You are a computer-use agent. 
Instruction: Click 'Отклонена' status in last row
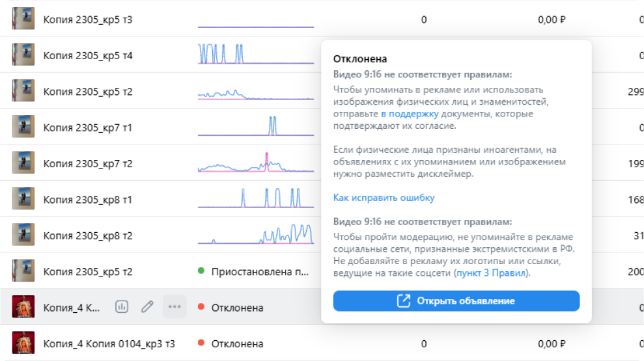(237, 344)
